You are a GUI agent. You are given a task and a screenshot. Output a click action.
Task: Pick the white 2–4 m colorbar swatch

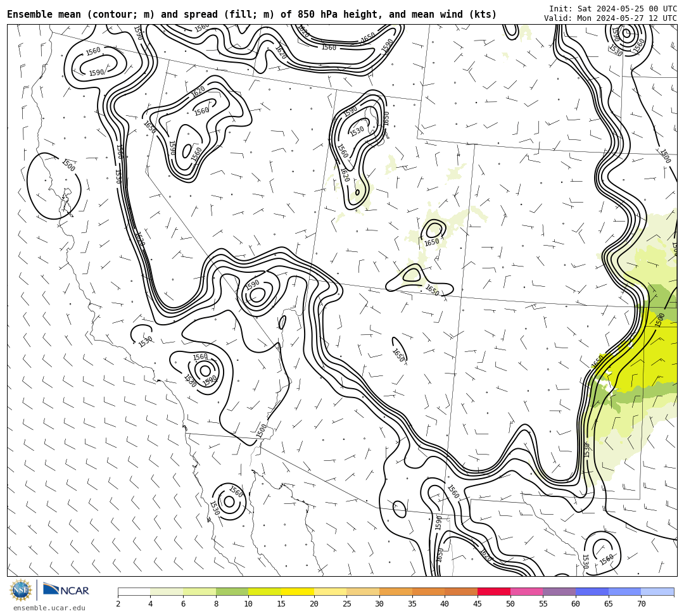[134, 591]
